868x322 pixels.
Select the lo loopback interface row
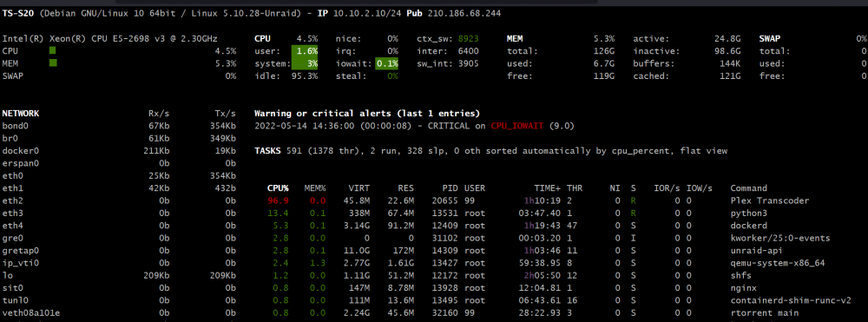[x=120, y=275]
